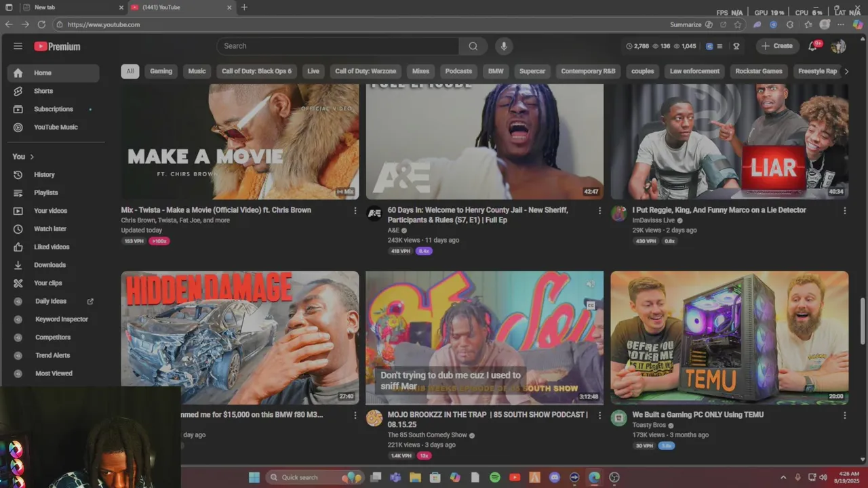Open options menu for Lie Detector video

coord(844,211)
